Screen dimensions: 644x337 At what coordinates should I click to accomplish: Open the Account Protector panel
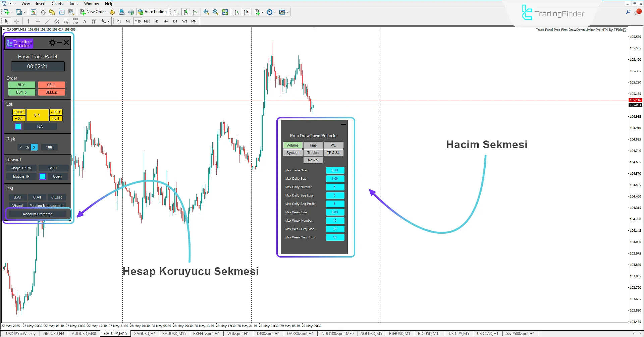point(38,214)
